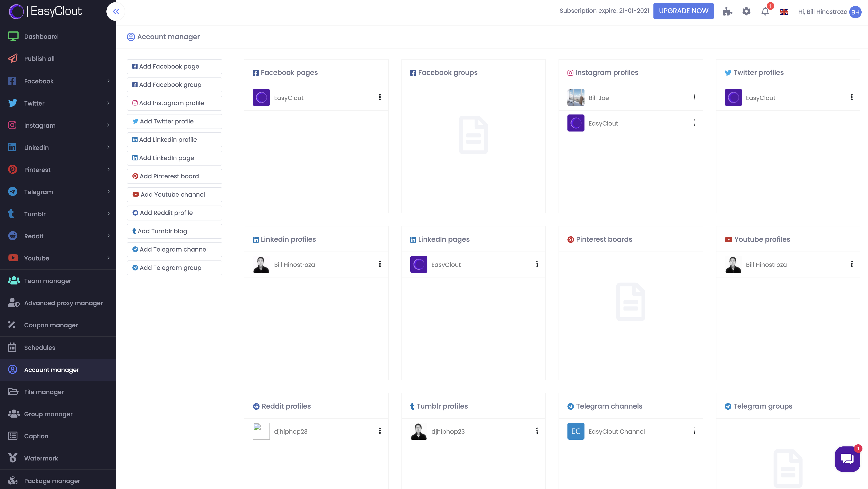The height and width of the screenshot is (489, 868).
Task: Click the Watermark medal icon
Action: (13, 458)
